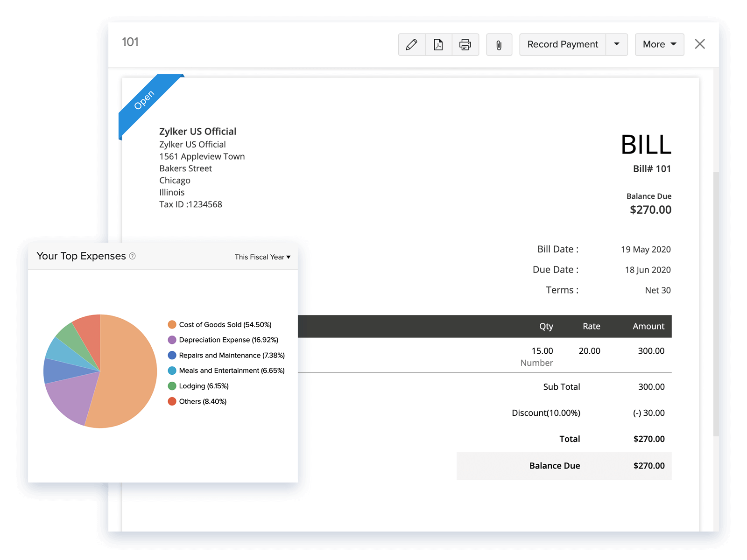
Task: Print bill 101
Action: coord(465,44)
